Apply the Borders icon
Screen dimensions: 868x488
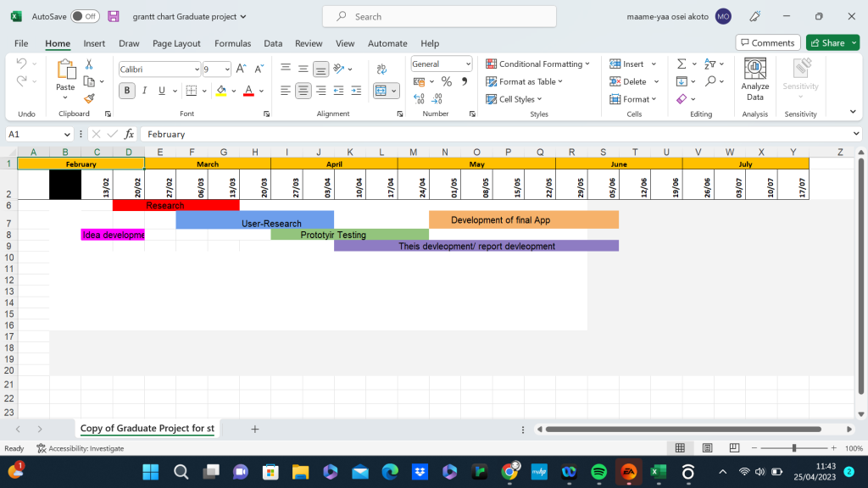point(192,91)
